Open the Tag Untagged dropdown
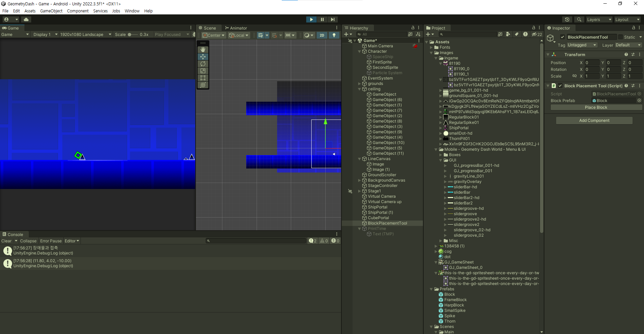The image size is (644, 334). tap(582, 45)
